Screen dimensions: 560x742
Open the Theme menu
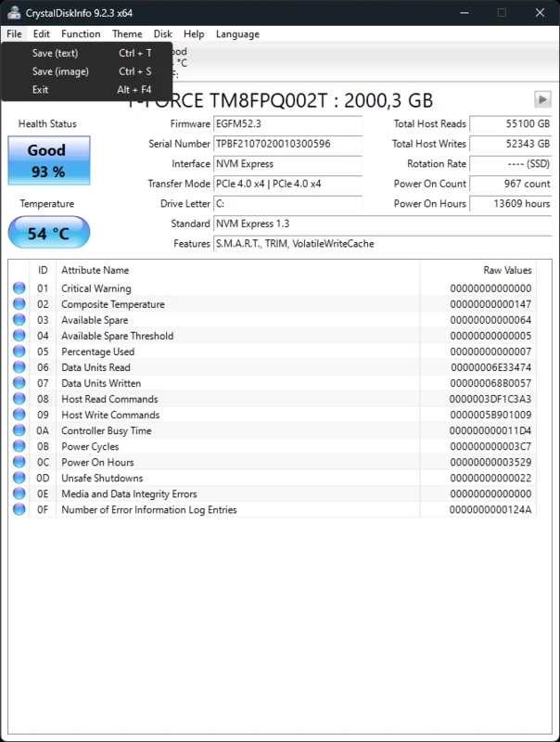click(127, 34)
